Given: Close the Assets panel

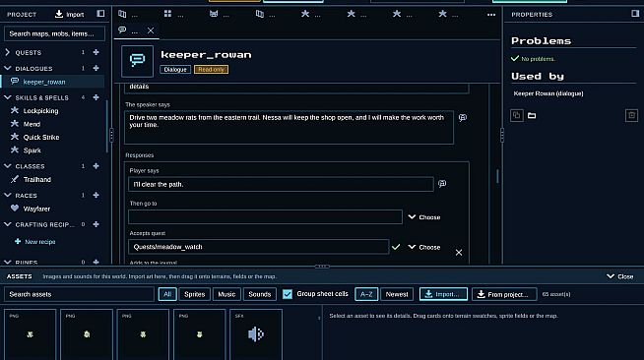Looking at the screenshot, I should (620, 276).
